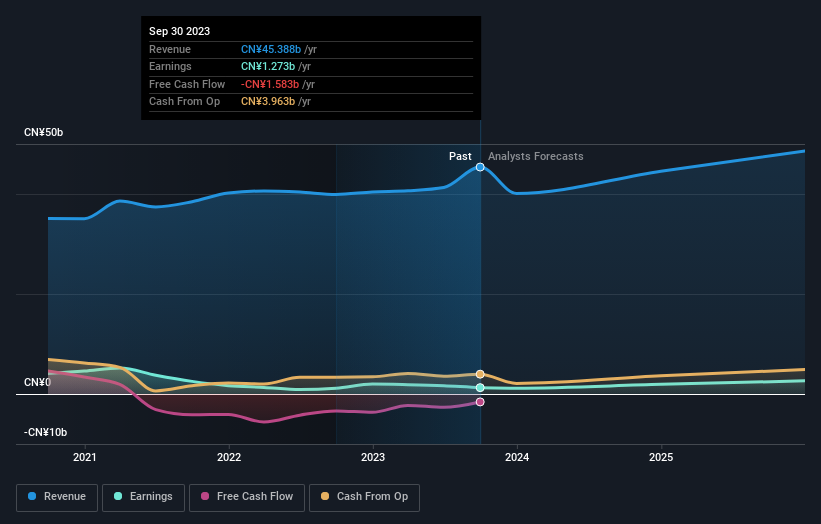Click the Earnings row label in tooltip
The width and height of the screenshot is (821, 524).
coord(170,66)
